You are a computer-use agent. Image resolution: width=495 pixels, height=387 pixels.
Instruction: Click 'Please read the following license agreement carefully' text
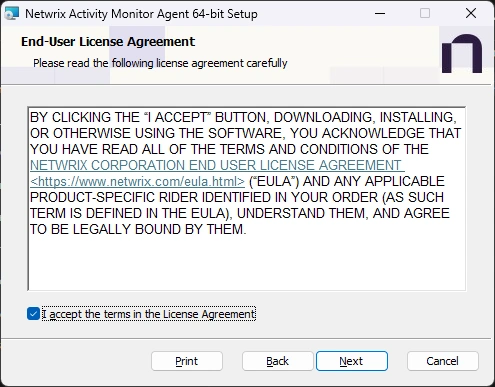[x=160, y=63]
